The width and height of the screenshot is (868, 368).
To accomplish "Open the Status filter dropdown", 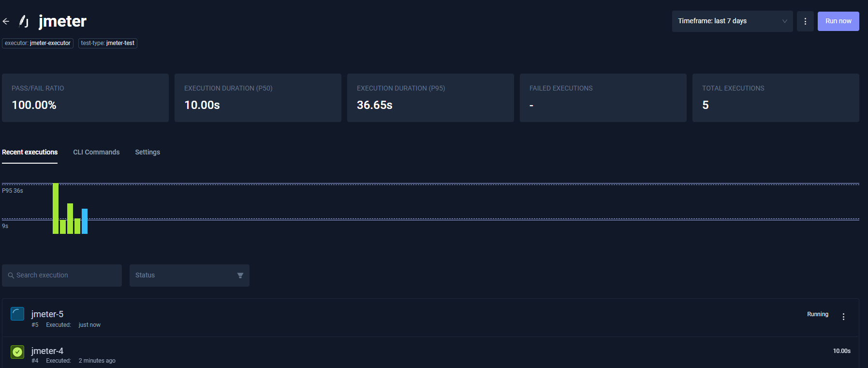I will pyautogui.click(x=189, y=276).
